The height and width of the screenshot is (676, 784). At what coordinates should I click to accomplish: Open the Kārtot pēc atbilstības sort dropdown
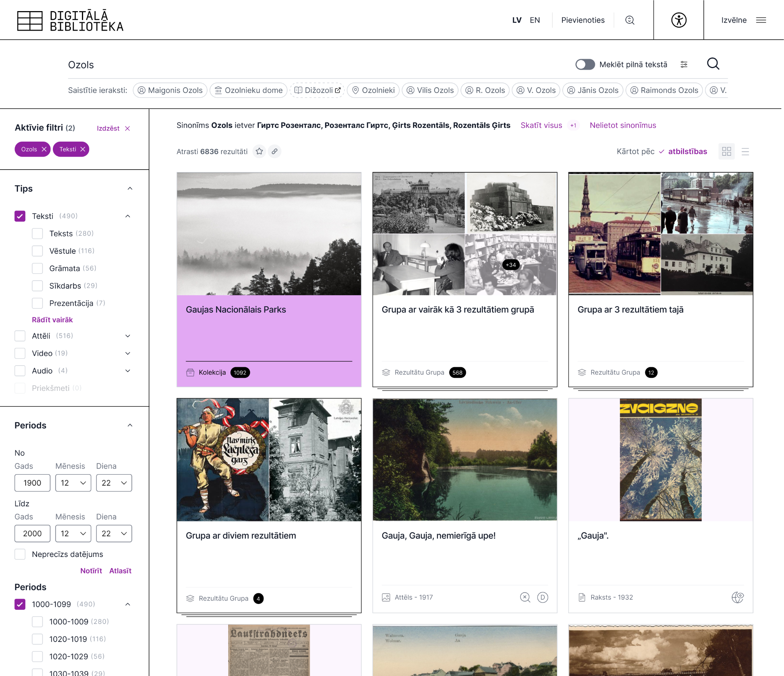point(683,152)
